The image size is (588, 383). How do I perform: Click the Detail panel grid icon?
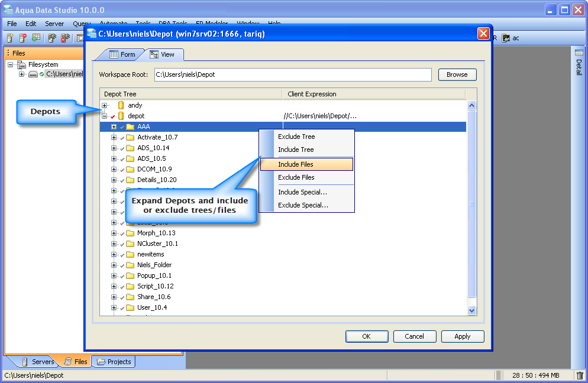coord(579,53)
